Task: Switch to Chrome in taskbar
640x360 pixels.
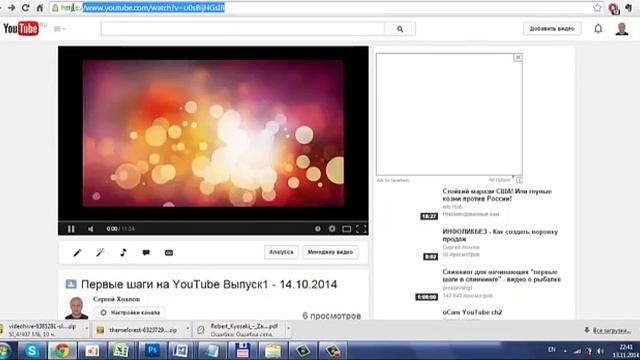Action: point(62,351)
